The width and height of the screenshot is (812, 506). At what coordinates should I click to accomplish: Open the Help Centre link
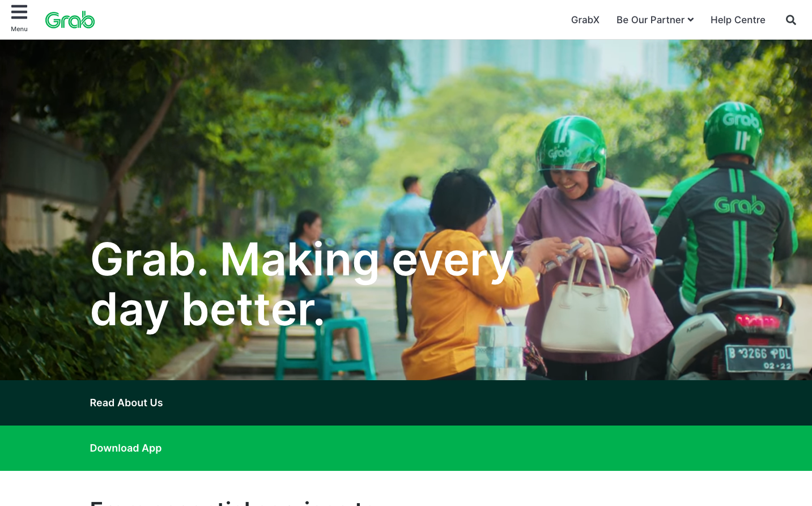[738, 20]
